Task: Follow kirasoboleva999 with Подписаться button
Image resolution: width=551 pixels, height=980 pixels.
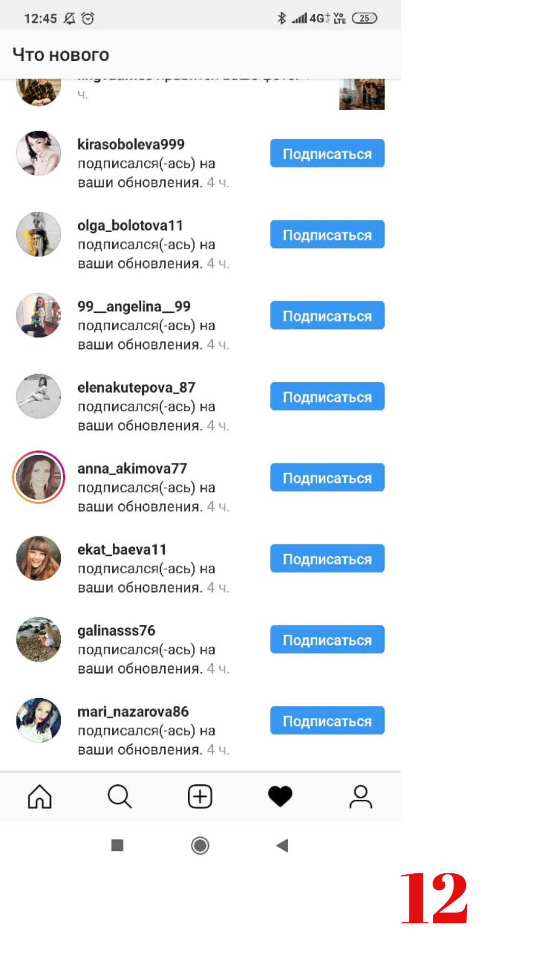Action: 327,153
